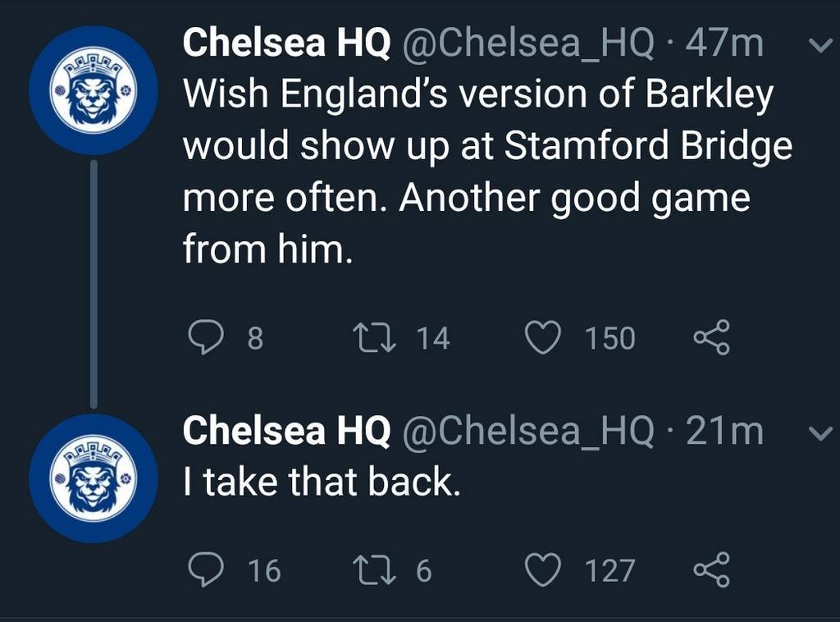Open the @Chelsea_HQ handle in the second tweet
This screenshot has width=840, height=622.
(x=527, y=432)
